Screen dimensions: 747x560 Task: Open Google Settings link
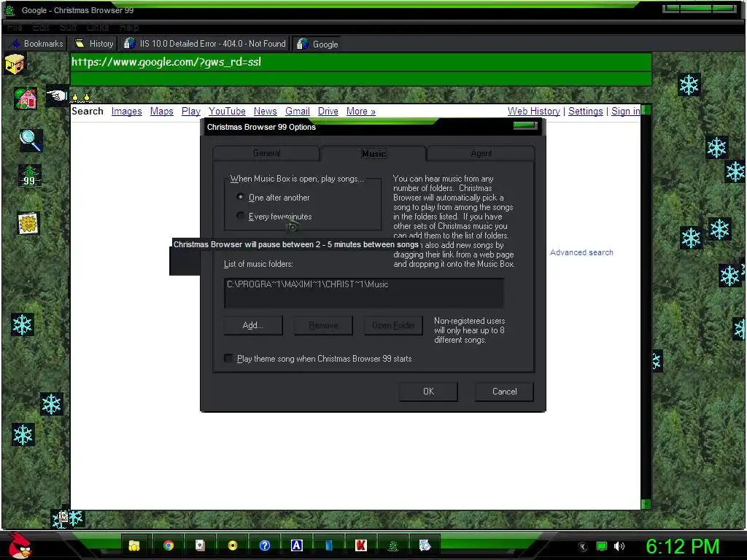[586, 111]
